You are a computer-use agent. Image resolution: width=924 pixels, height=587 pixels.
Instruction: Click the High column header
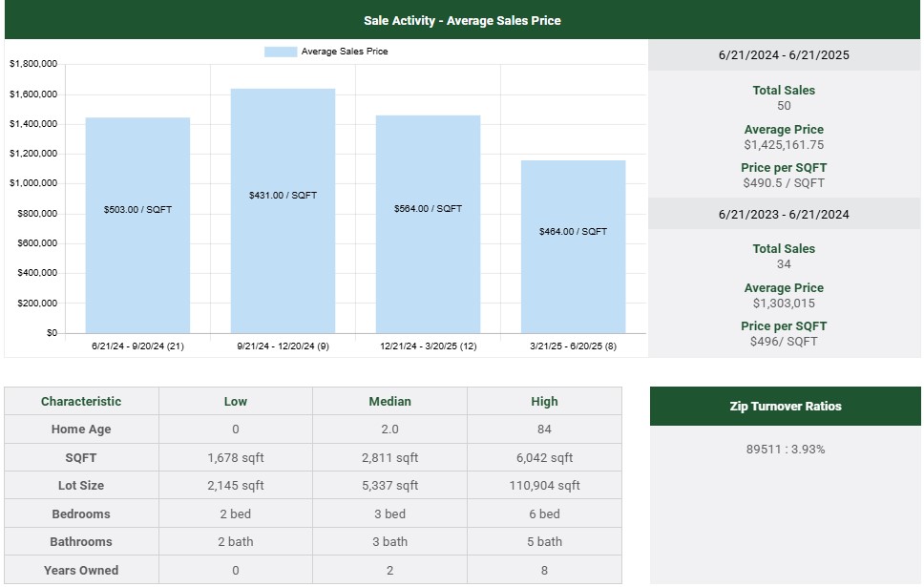tap(544, 402)
